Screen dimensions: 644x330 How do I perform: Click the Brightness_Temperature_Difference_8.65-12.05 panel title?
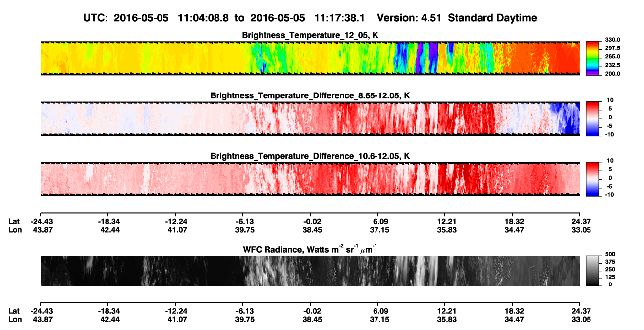pyautogui.click(x=310, y=95)
